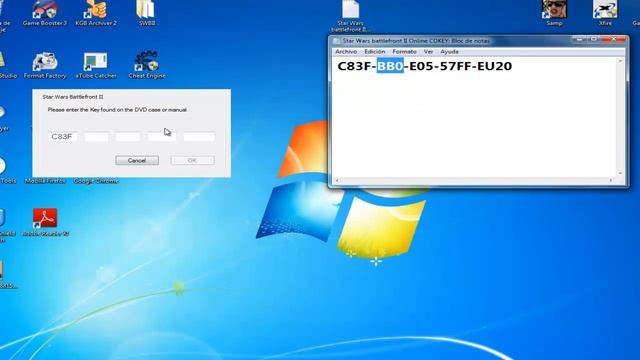Click Cancel in the Star Wars Battlefront II dialog
The width and height of the screenshot is (640, 360).
[137, 160]
